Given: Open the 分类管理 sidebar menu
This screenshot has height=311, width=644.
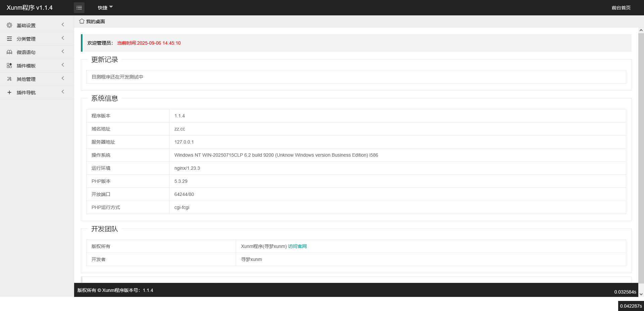Looking at the screenshot, I should tap(26, 39).
